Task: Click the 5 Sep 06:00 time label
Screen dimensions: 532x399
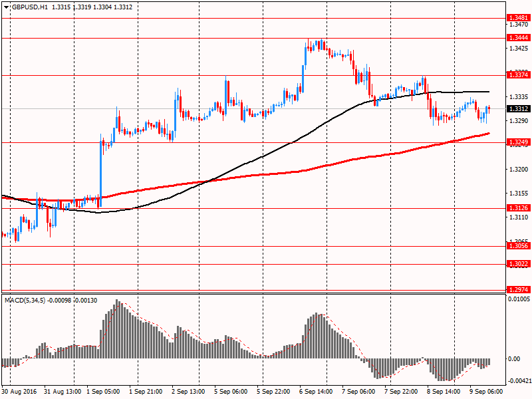Action: [231, 392]
